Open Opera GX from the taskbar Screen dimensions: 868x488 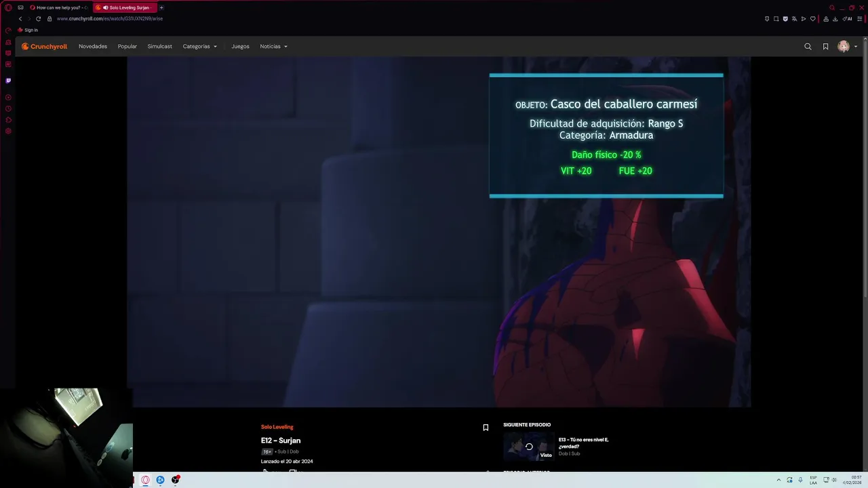tap(145, 480)
